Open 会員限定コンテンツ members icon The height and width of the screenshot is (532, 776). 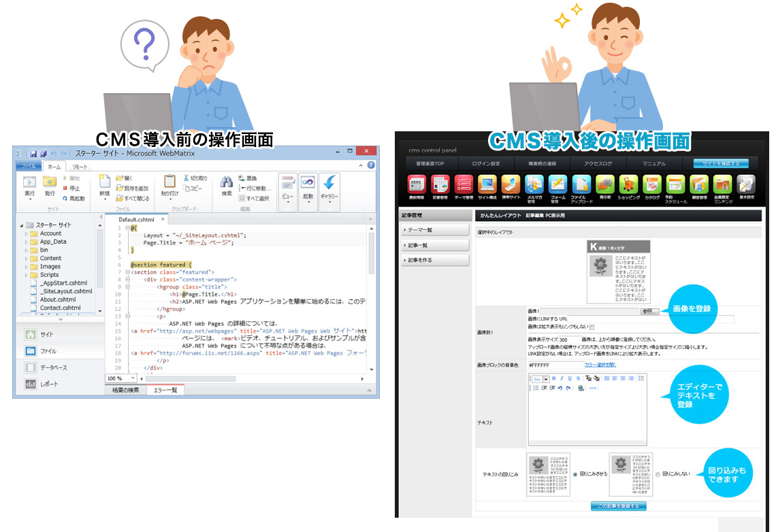click(x=722, y=184)
